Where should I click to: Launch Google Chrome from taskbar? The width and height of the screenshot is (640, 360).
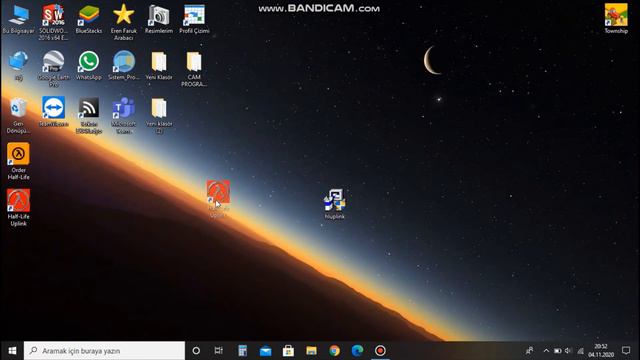334,351
